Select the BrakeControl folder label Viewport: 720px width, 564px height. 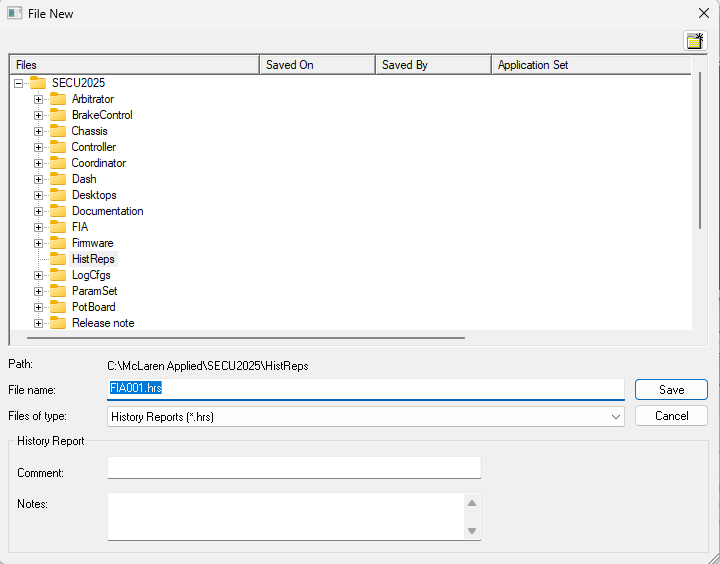click(102, 115)
